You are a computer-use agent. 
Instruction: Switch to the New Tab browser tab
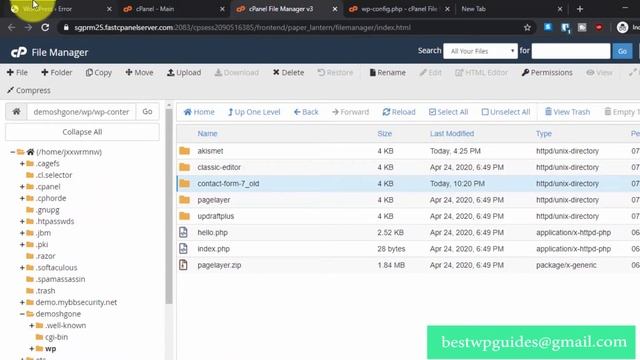(510, 9)
